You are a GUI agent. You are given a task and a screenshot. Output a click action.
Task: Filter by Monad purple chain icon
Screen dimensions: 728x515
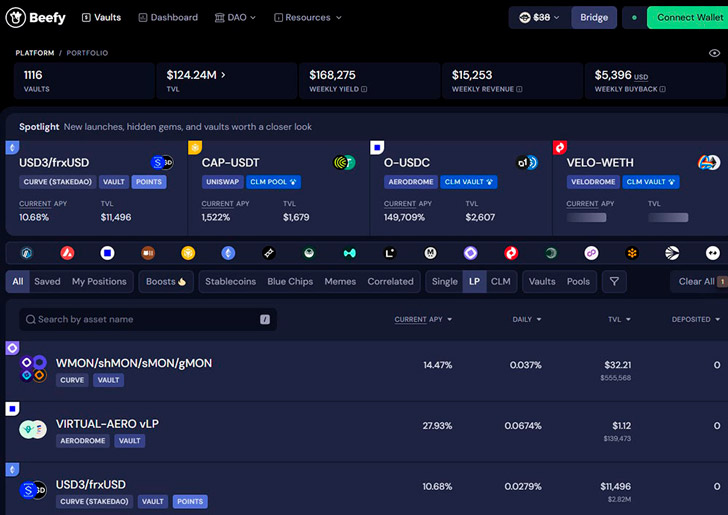(470, 253)
